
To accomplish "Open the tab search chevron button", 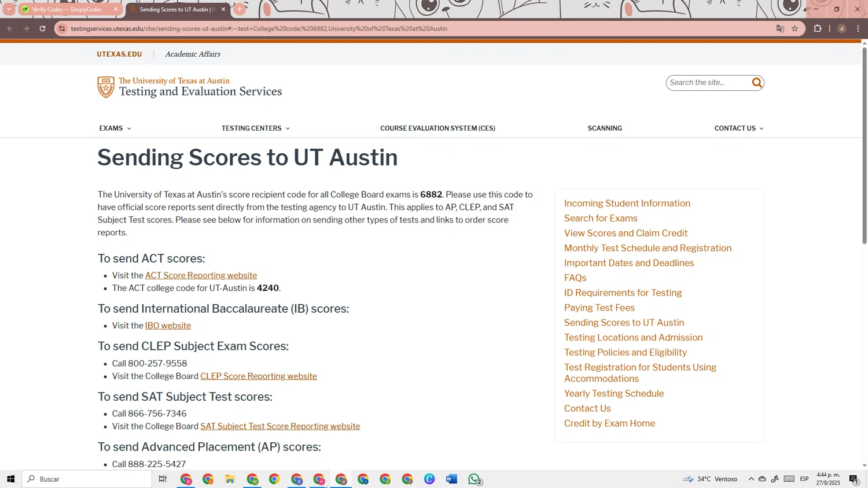I will point(9,9).
